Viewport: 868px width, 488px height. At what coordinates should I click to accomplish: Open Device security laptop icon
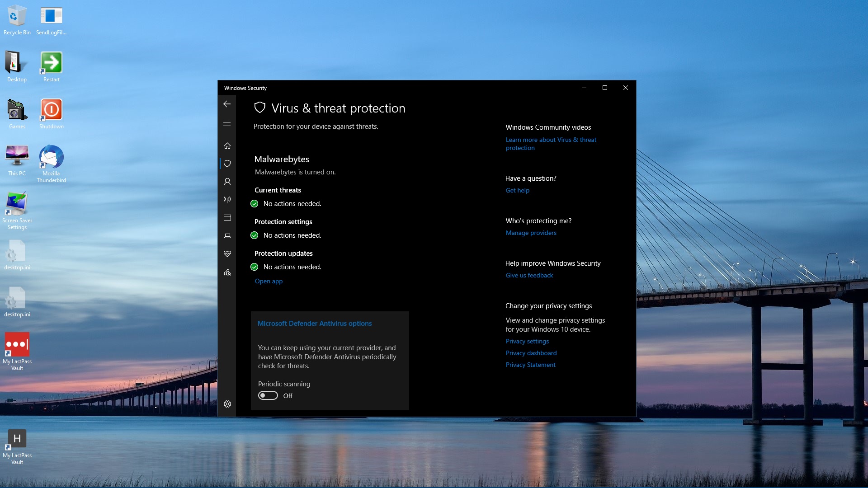tap(227, 236)
